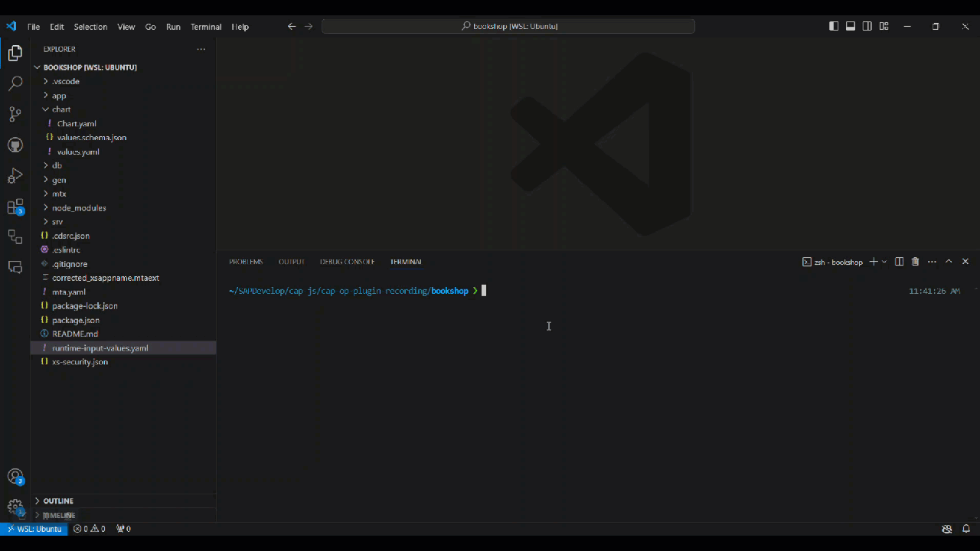Expand the db folder
The width and height of the screenshot is (980, 551).
pyautogui.click(x=46, y=165)
